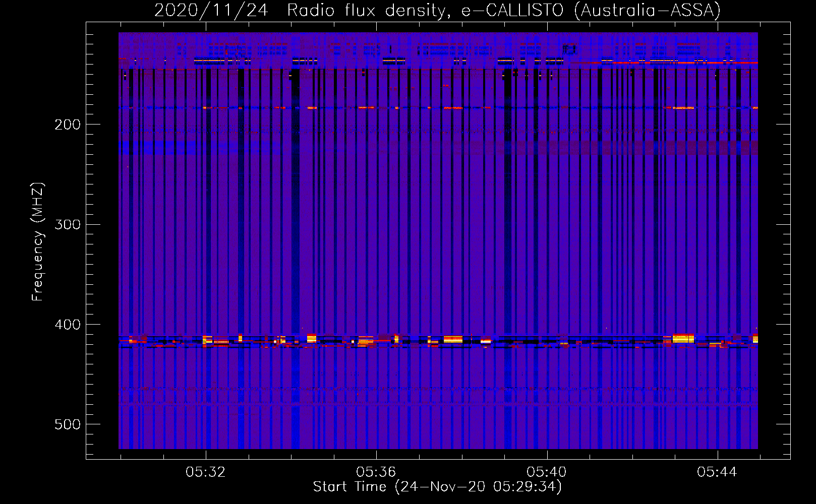Image resolution: width=816 pixels, height=504 pixels.
Task: Click the light blue band near 225 MHz at left
Action: tap(151, 148)
